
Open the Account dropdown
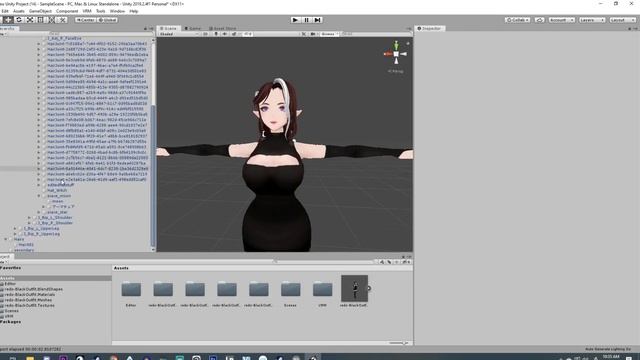(x=561, y=20)
